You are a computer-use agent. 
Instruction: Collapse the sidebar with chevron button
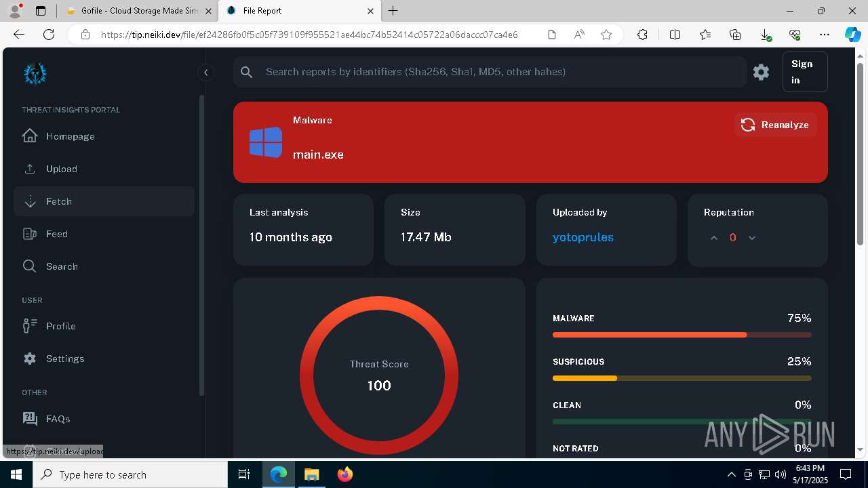[x=205, y=73]
